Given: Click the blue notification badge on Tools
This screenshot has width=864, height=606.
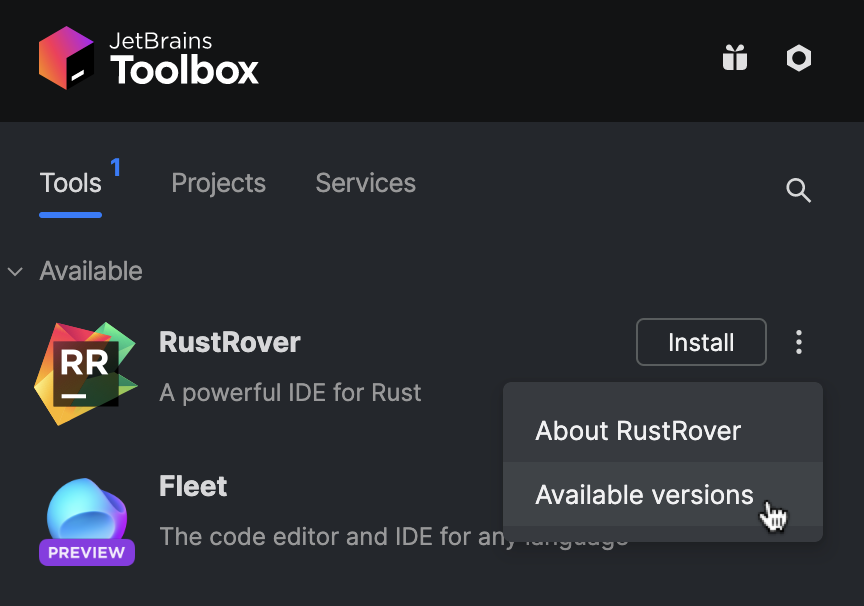Looking at the screenshot, I should [x=115, y=168].
